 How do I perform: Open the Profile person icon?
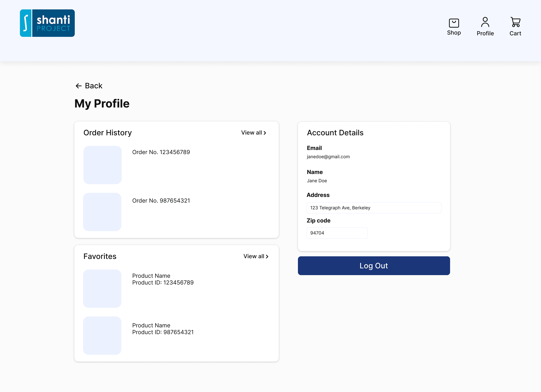pos(485,22)
